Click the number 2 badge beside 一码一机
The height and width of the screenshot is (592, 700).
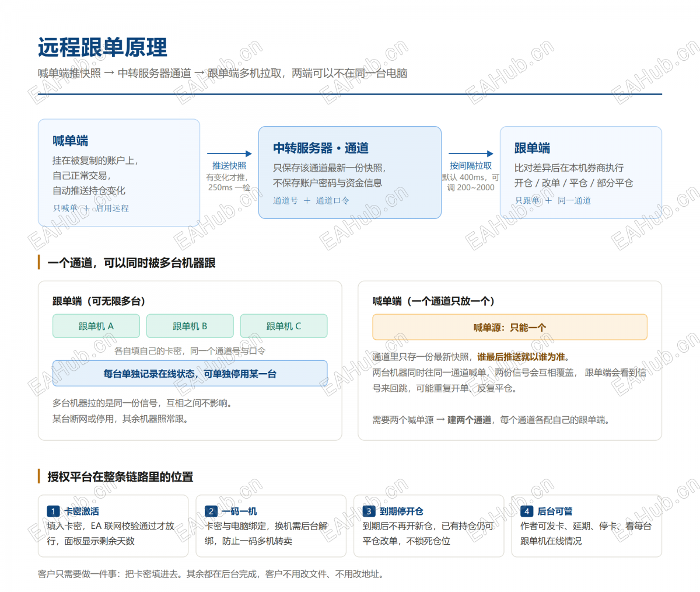pyautogui.click(x=211, y=511)
